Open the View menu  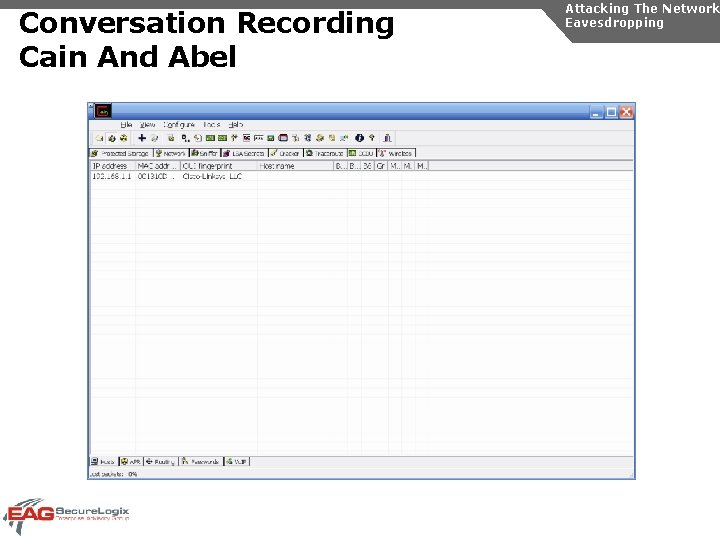click(x=147, y=124)
